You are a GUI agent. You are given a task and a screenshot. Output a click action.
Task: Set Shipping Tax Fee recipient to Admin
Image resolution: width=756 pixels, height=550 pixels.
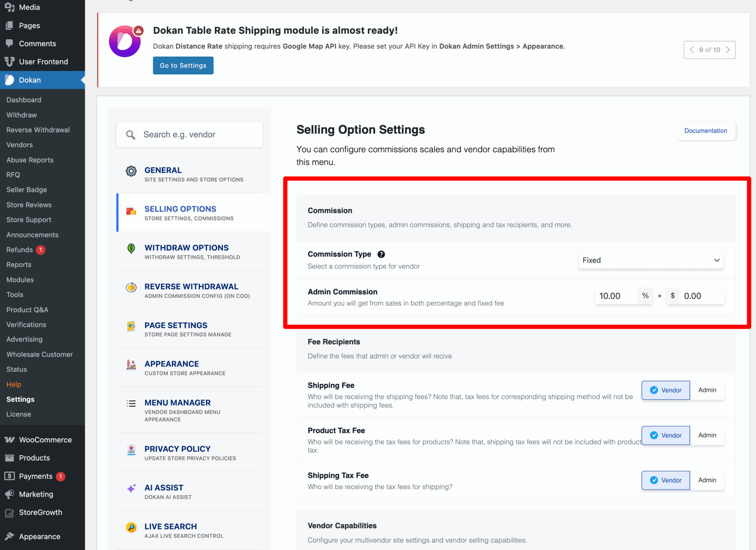click(707, 480)
